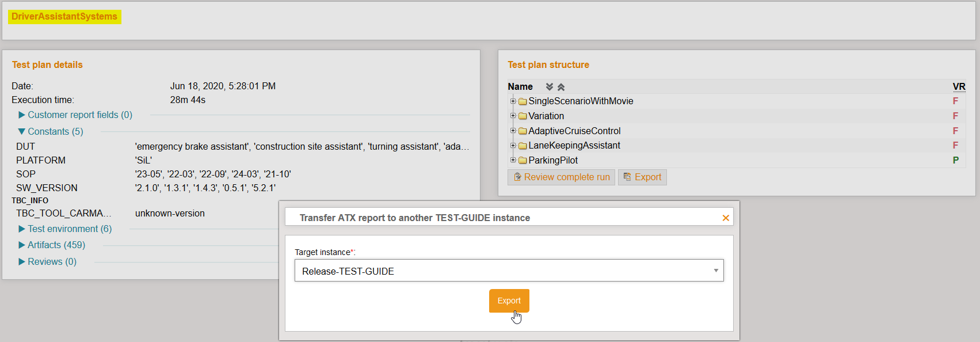Click the DriverAssistantSystems title

pyautogui.click(x=64, y=16)
